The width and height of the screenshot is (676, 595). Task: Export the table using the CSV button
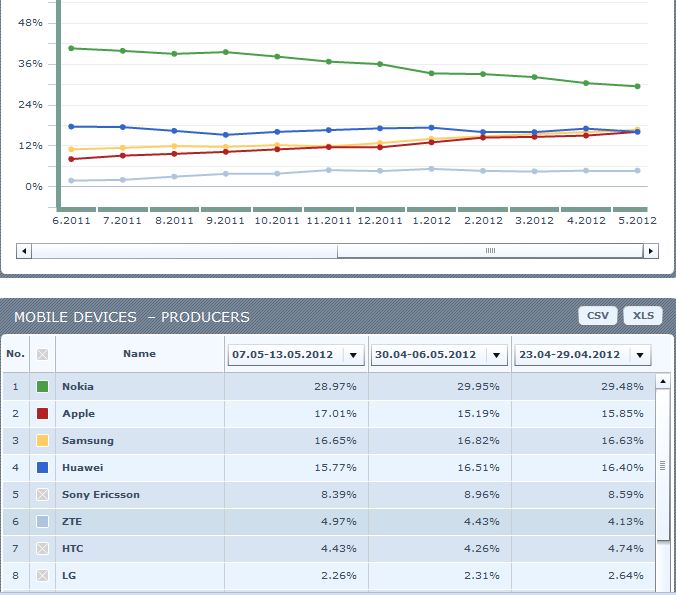pos(597,316)
